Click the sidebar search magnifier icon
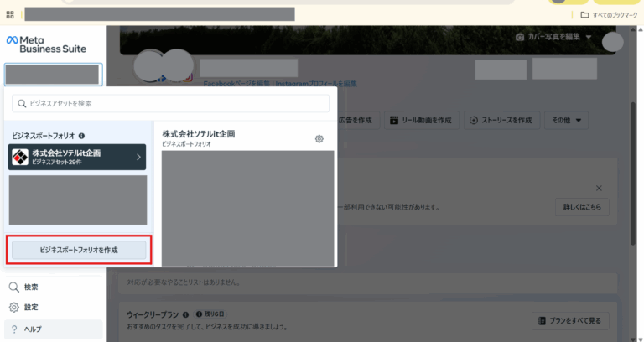Image resolution: width=644 pixels, height=342 pixels. tap(14, 287)
